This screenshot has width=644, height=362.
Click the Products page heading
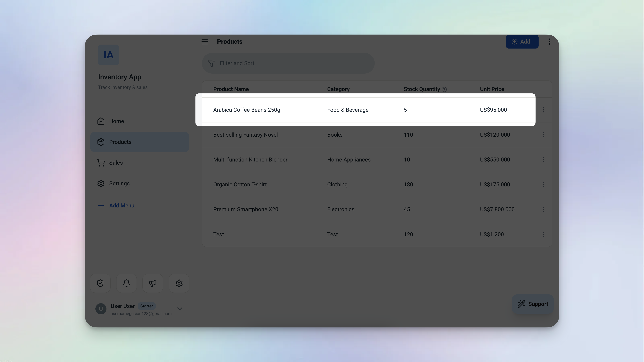[x=230, y=41]
